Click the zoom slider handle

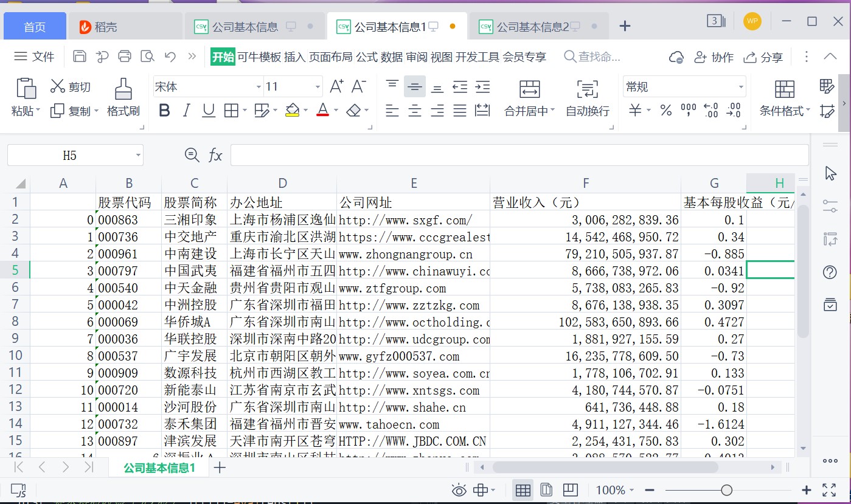click(726, 490)
